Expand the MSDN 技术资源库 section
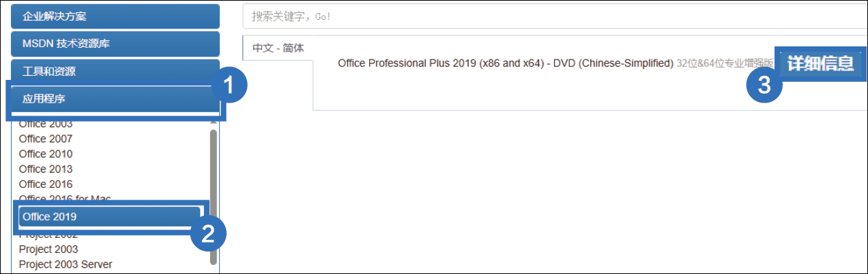Viewport: 868px width, 274px height. coord(115,44)
